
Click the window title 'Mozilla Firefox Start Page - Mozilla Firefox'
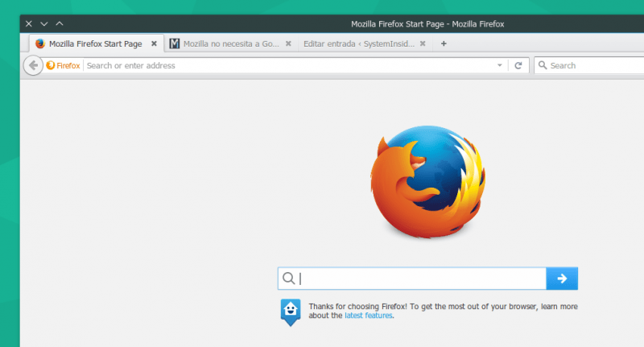point(427,24)
